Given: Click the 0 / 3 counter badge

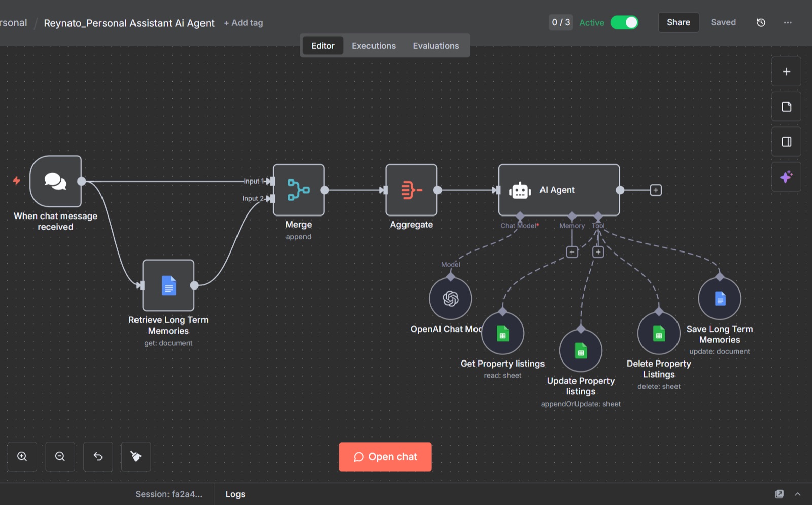Looking at the screenshot, I should (561, 22).
